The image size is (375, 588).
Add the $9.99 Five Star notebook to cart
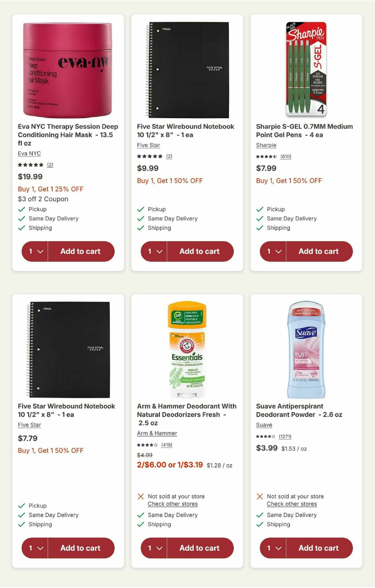click(200, 251)
